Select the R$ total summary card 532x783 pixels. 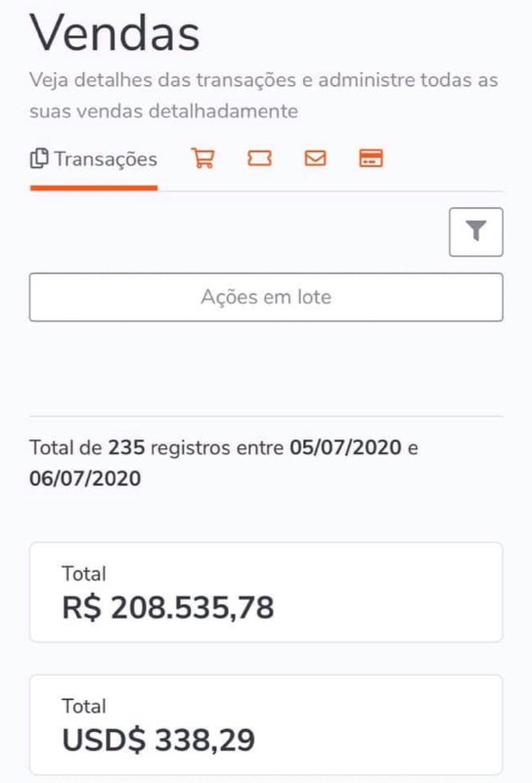pyautogui.click(x=266, y=592)
